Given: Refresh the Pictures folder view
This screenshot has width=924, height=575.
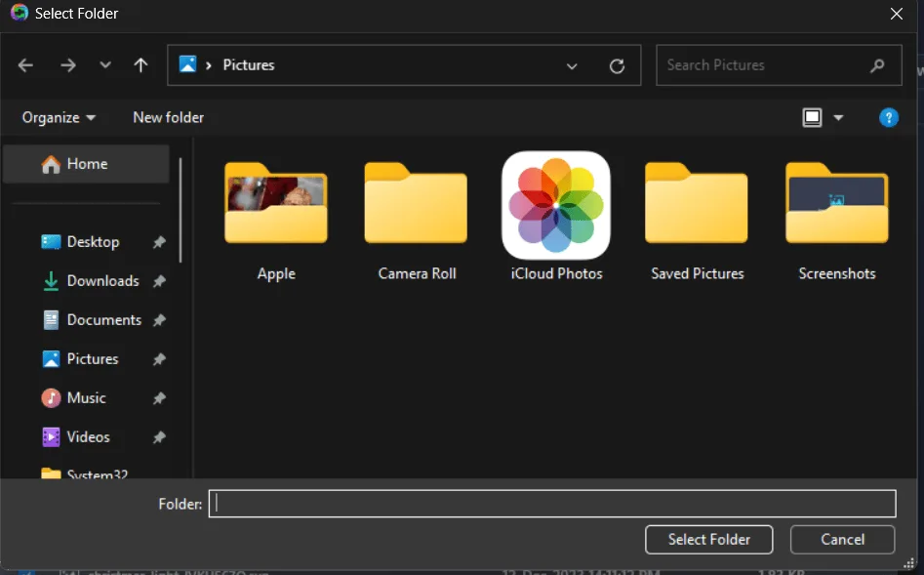Looking at the screenshot, I should tap(617, 66).
